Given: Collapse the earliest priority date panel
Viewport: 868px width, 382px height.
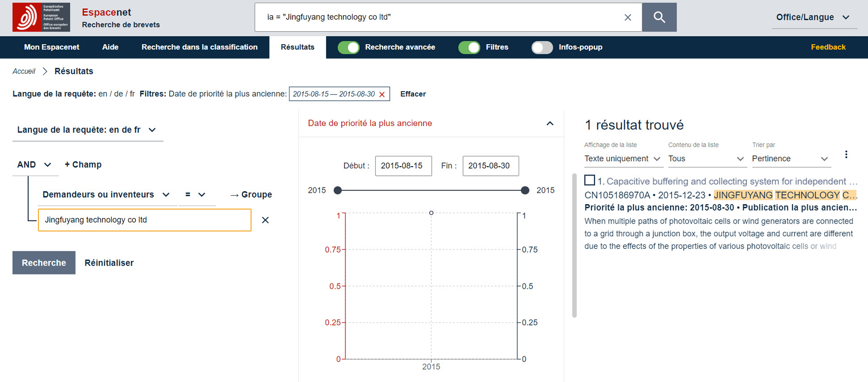Looking at the screenshot, I should (x=549, y=123).
